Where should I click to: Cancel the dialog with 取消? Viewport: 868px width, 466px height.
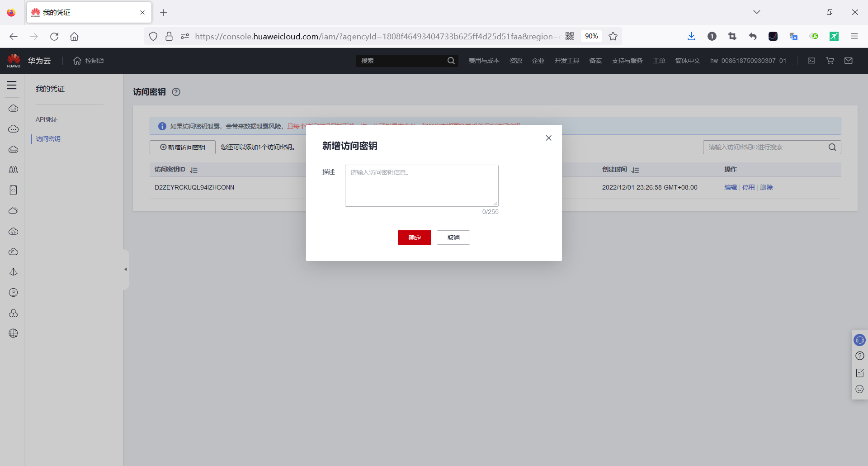tap(453, 238)
